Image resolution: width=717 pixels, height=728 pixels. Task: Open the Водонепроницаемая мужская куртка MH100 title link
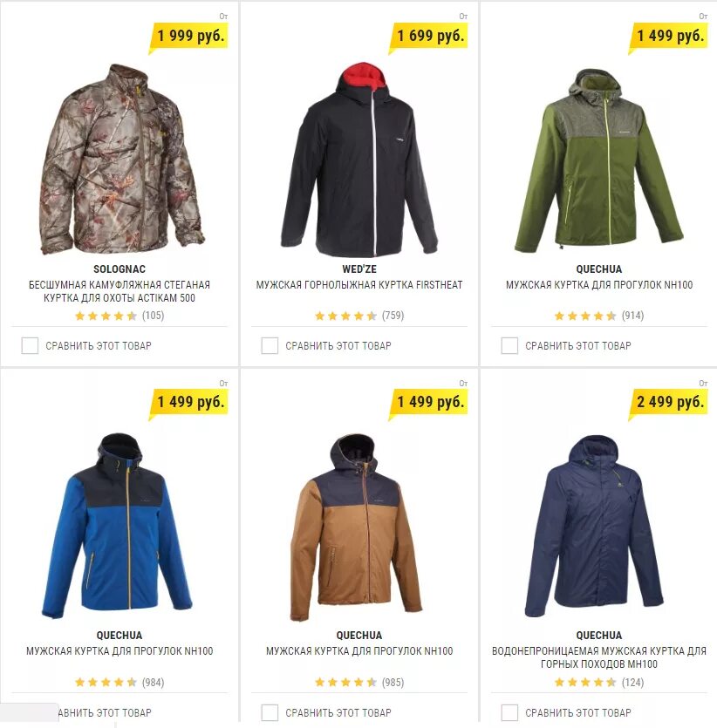click(599, 657)
